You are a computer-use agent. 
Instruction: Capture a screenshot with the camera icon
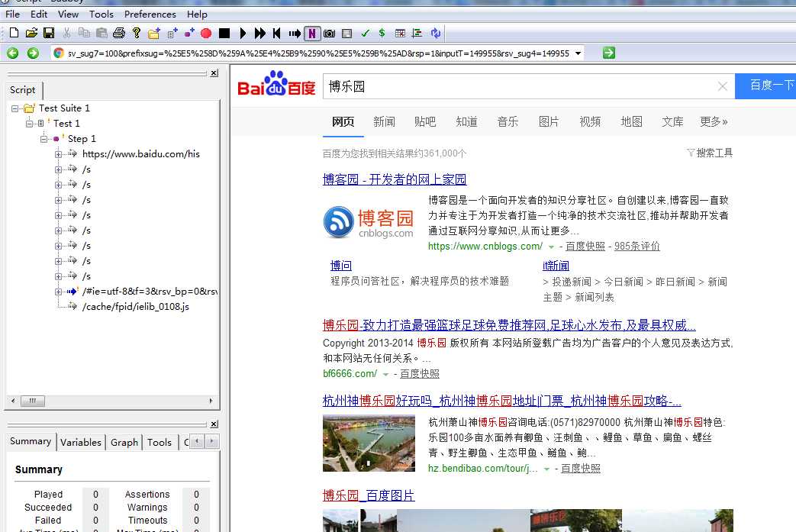pyautogui.click(x=330, y=33)
